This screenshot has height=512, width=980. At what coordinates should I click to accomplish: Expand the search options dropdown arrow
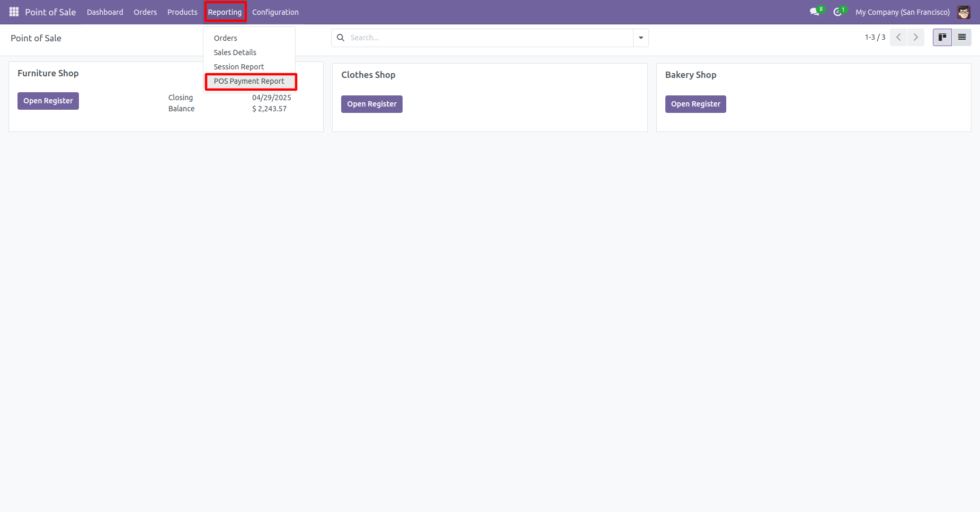click(x=641, y=38)
